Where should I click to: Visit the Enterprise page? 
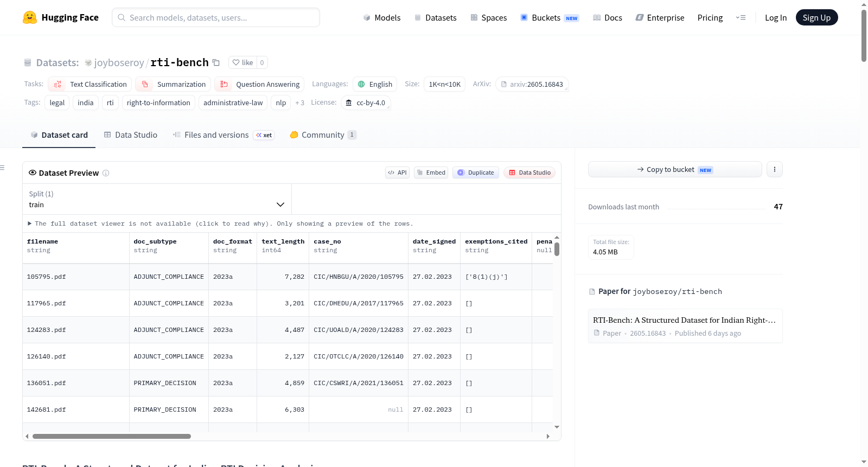[x=660, y=17]
